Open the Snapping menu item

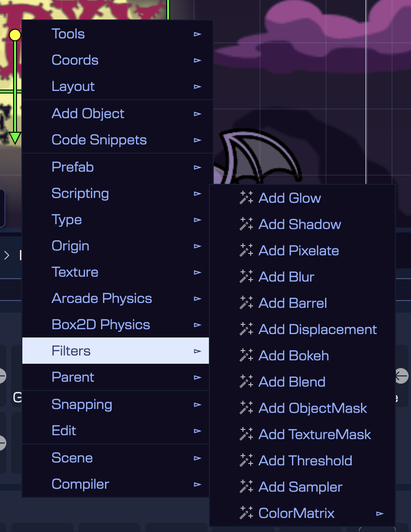coord(82,405)
